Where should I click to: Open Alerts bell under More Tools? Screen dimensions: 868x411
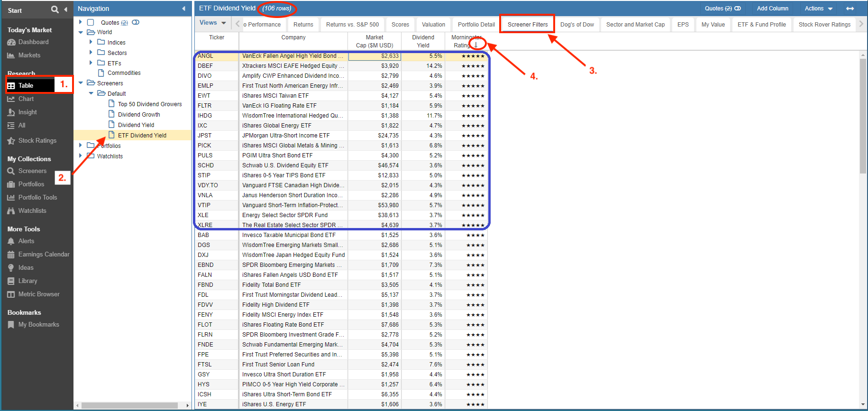point(21,241)
